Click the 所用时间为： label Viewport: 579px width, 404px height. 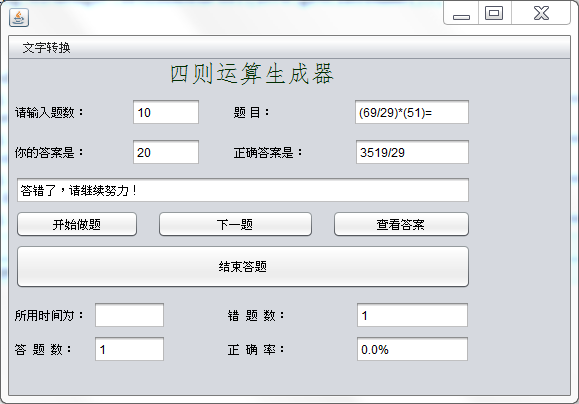pyautogui.click(x=49, y=315)
